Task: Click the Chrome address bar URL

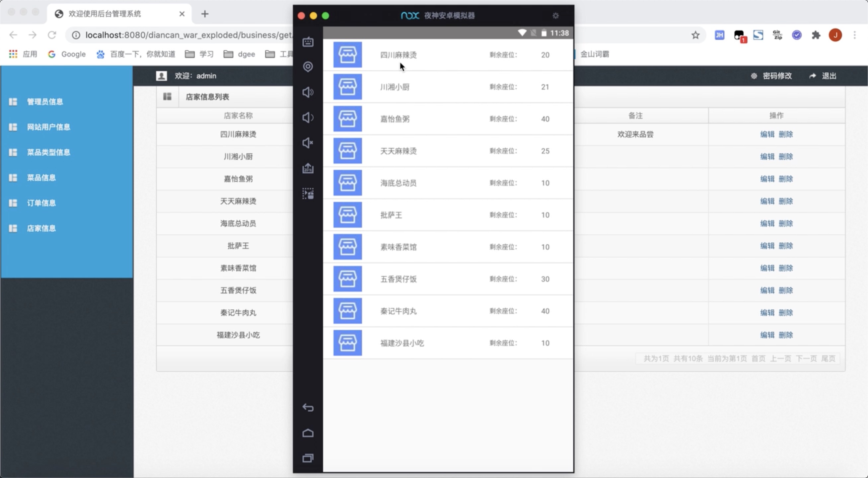Action: (x=189, y=35)
